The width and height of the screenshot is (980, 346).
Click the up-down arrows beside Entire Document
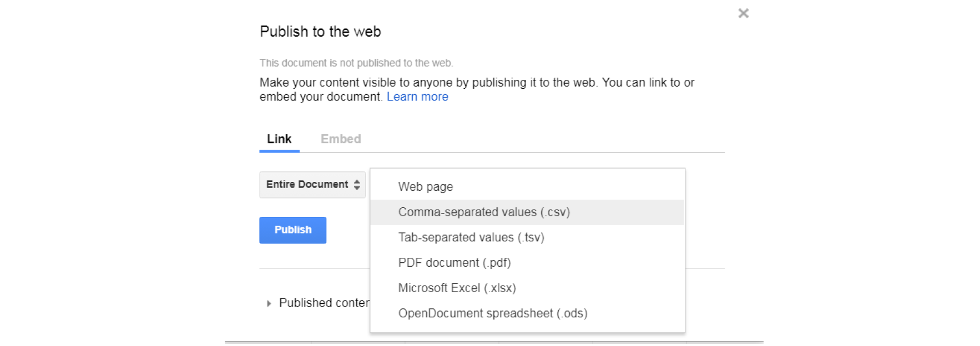click(x=357, y=185)
